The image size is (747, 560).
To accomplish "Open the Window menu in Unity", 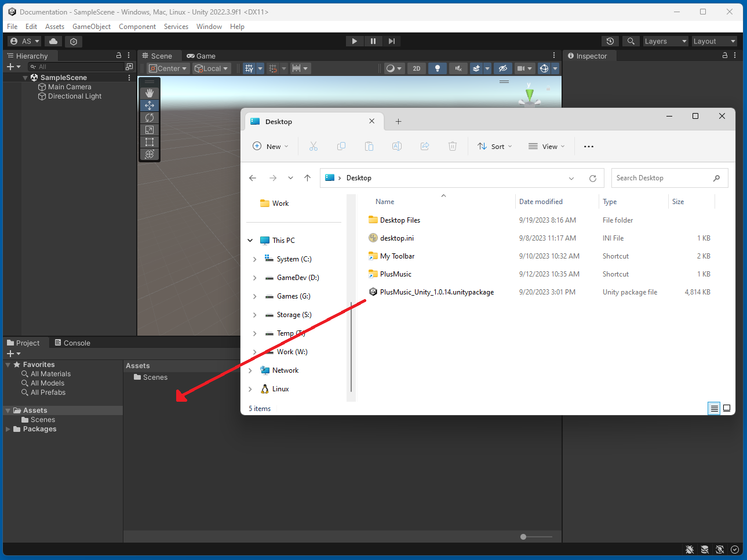I will coord(209,27).
